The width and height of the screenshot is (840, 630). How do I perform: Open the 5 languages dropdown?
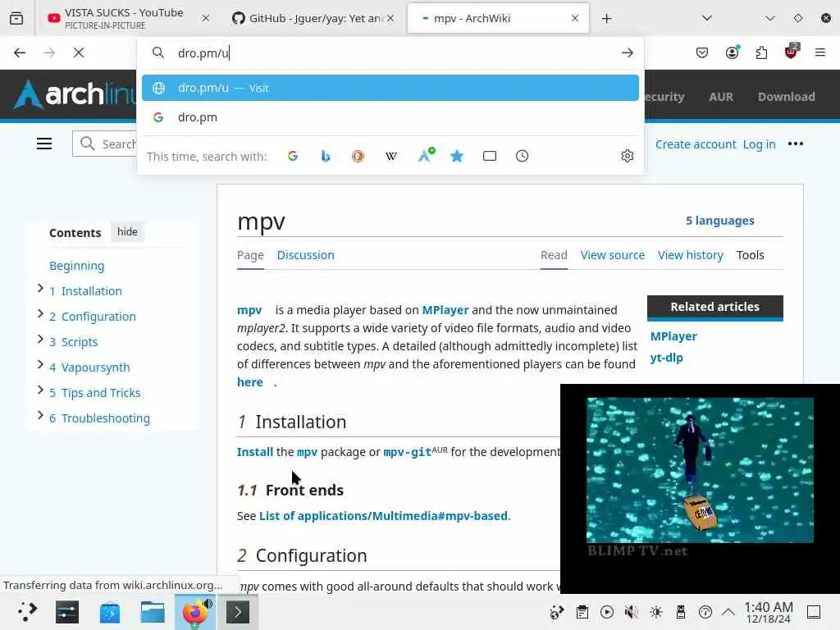[720, 221]
